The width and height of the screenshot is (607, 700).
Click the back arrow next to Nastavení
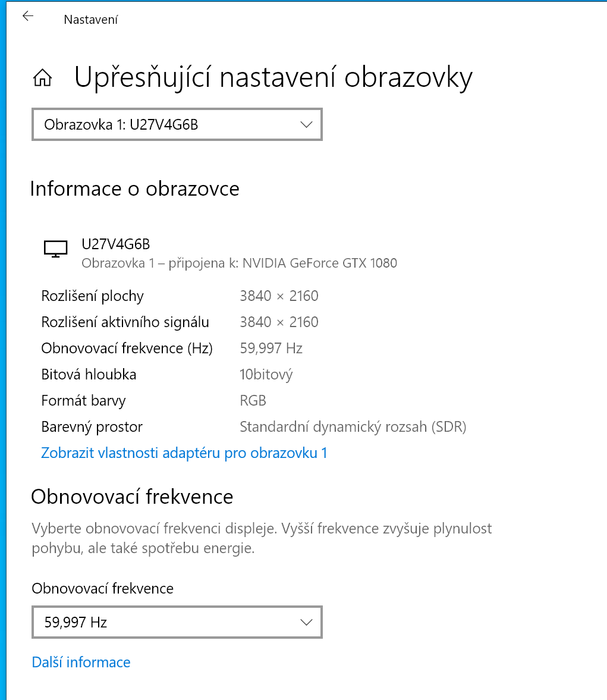coord(27,17)
